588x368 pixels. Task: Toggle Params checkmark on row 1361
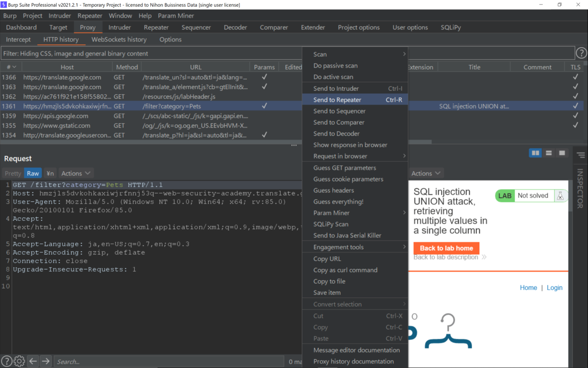point(265,106)
